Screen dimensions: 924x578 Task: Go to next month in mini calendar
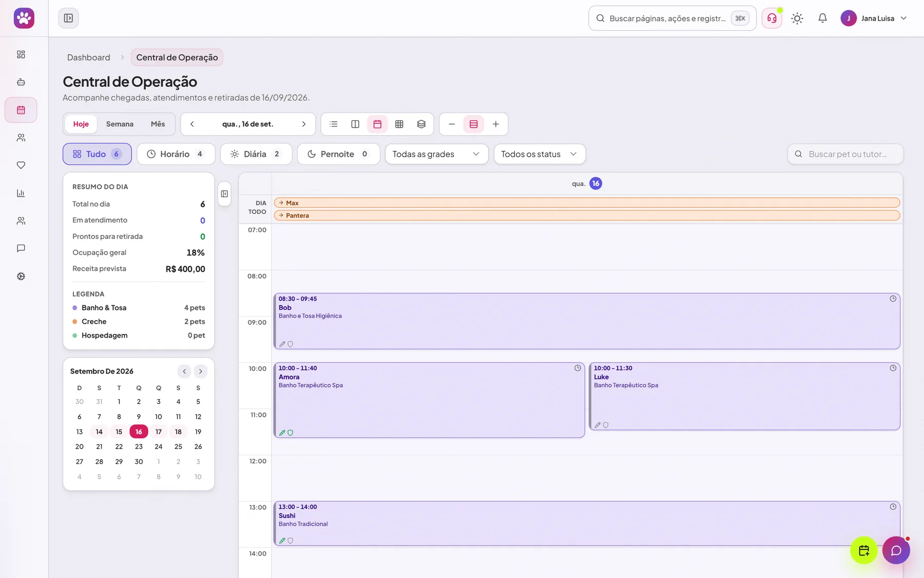tap(201, 371)
